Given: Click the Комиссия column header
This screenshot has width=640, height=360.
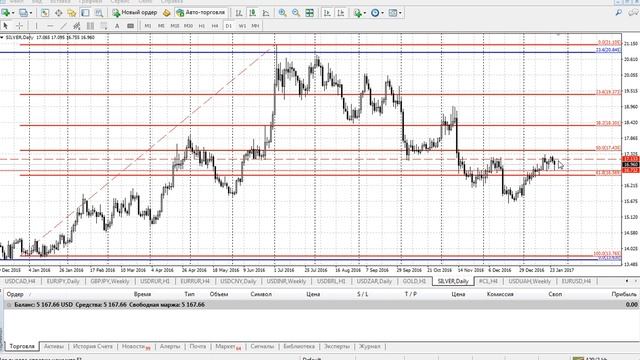Looking at the screenshot, I should tap(500, 294).
